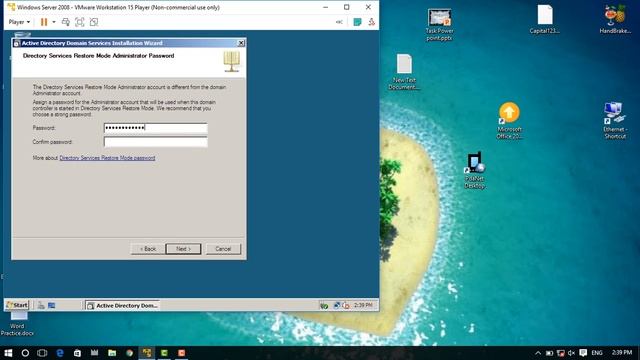
Task: Open the green app in host taskbar
Action: click(164, 353)
